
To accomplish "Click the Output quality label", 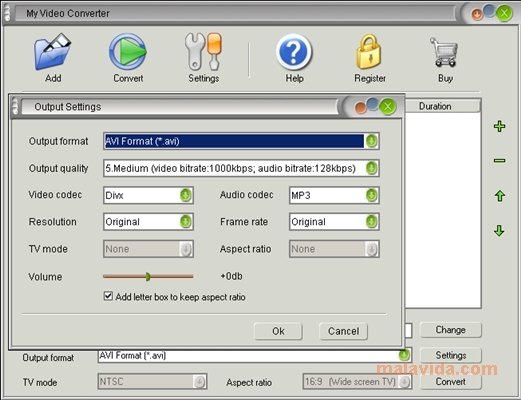I will 58,168.
